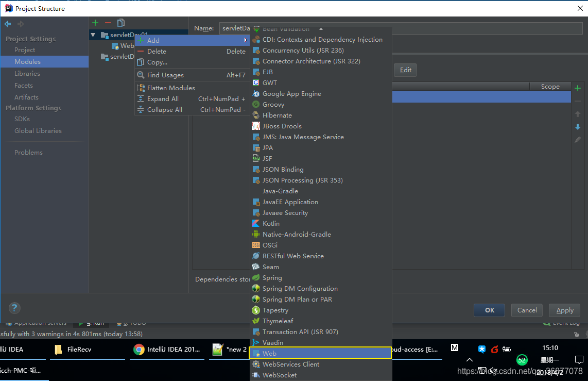Click the blue move down arrow icon
Image resolution: width=588 pixels, height=381 pixels.
click(x=578, y=127)
